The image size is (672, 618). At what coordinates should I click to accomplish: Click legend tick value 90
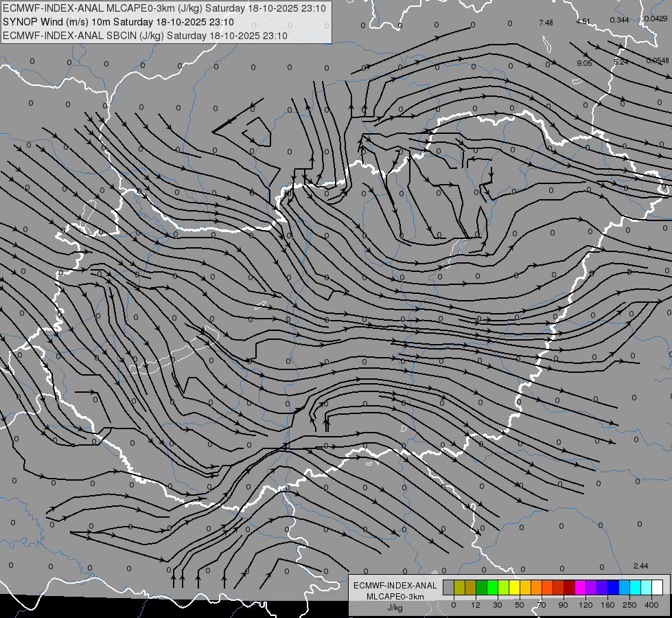coord(563,605)
